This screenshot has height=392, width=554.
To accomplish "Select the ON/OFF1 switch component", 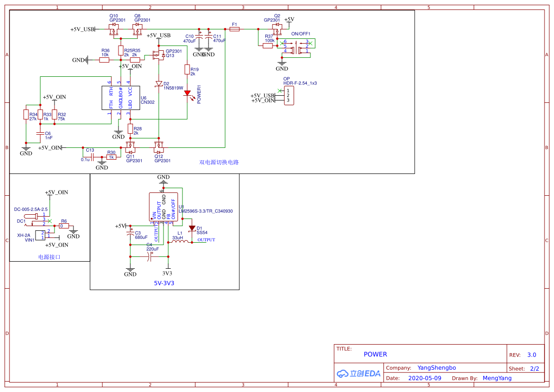I will click(296, 47).
